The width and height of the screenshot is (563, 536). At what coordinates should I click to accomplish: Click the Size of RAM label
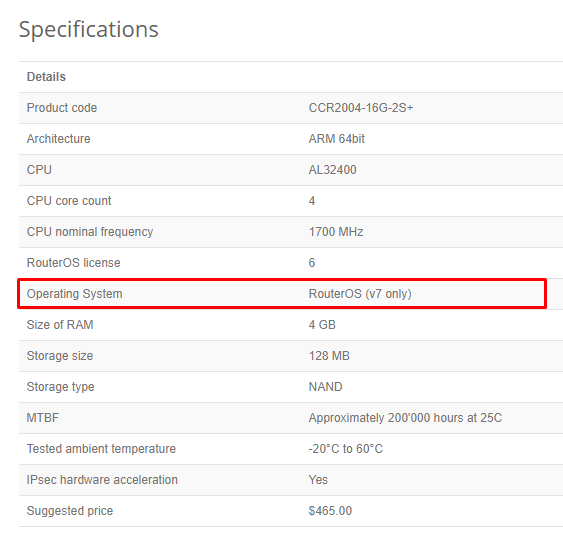coord(60,325)
